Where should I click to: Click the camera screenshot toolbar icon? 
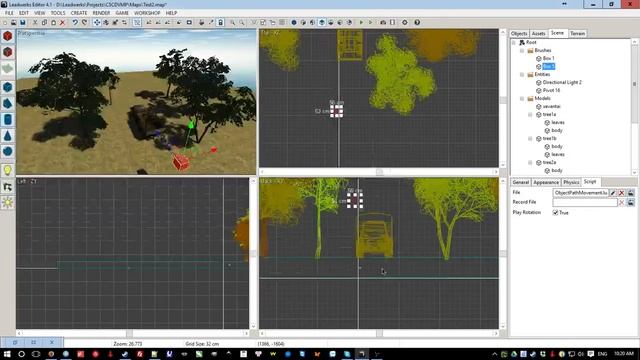click(x=383, y=22)
